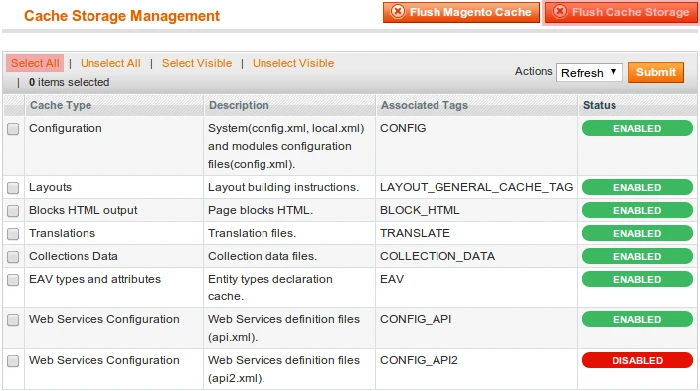Viewport: 700px width, 391px height.
Task: Click the X icon on Flush Magento Cache
Action: [398, 11]
